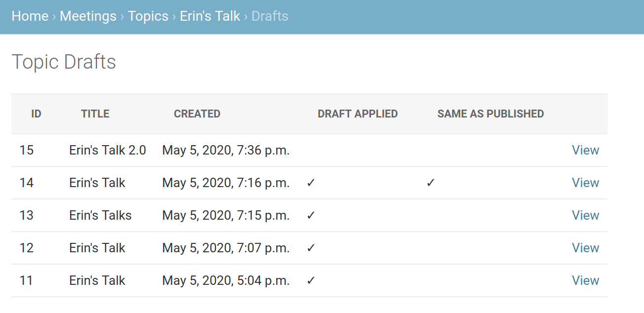
Task: Open the Home breadcrumb link
Action: pyautogui.click(x=30, y=16)
